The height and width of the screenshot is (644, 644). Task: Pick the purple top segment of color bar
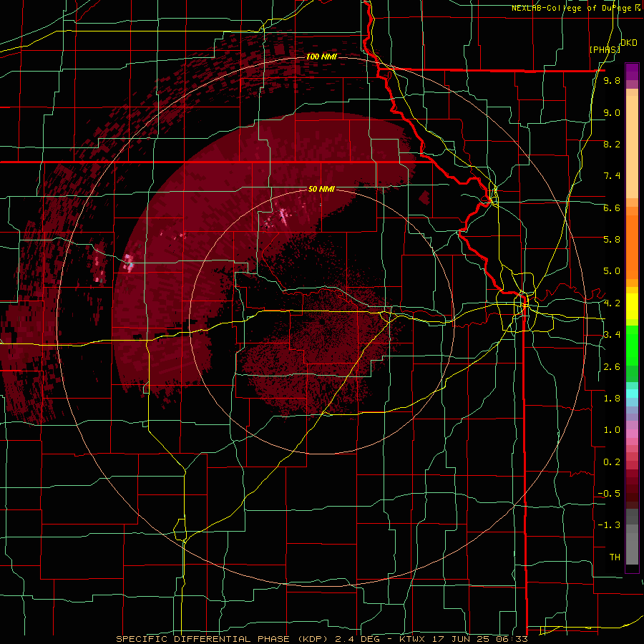(632, 72)
